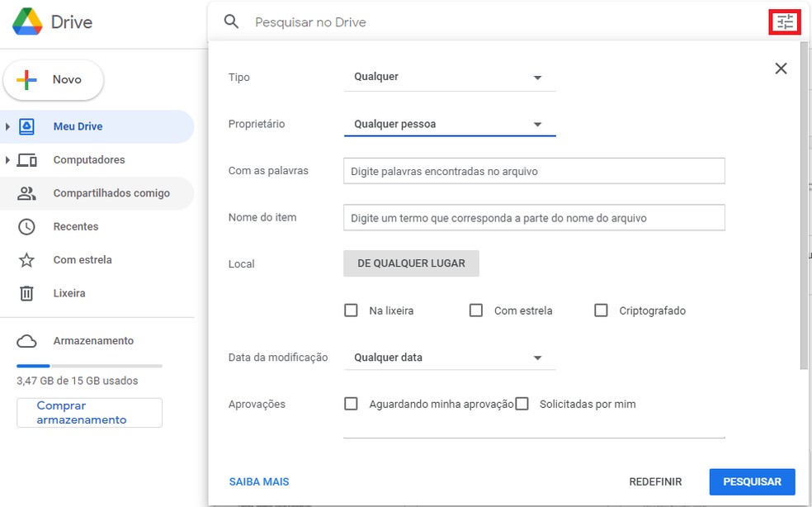Go to Recentes
The height and width of the screenshot is (507, 812).
tap(97, 226)
